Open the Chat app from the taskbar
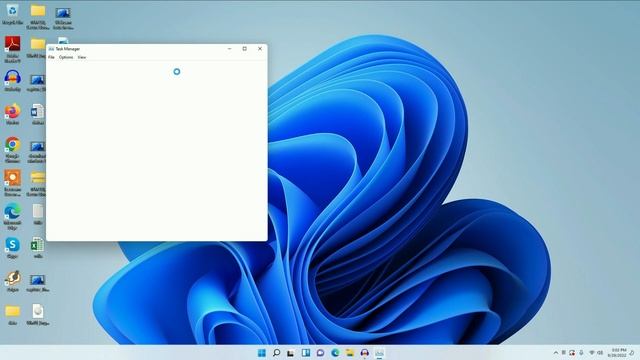The width and height of the screenshot is (640, 360). click(320, 353)
